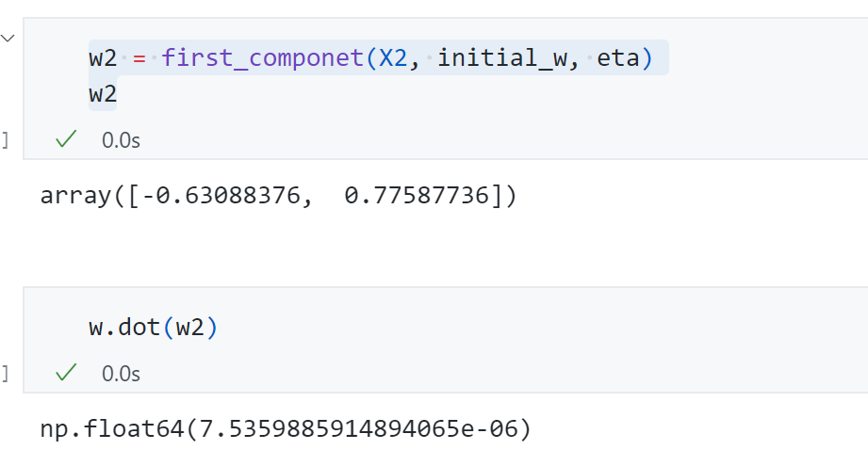868x450 pixels.
Task: Click the w2 argument inside w.dot
Action: tap(191, 329)
